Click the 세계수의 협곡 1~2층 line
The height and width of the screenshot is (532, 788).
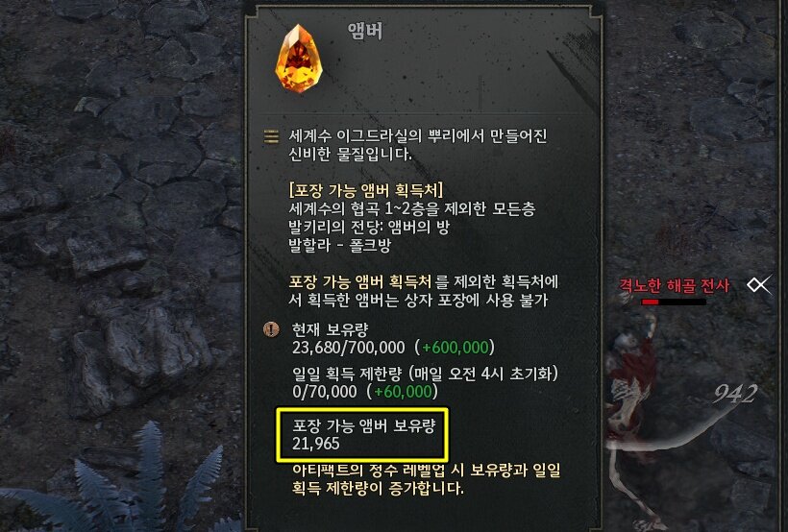point(412,209)
